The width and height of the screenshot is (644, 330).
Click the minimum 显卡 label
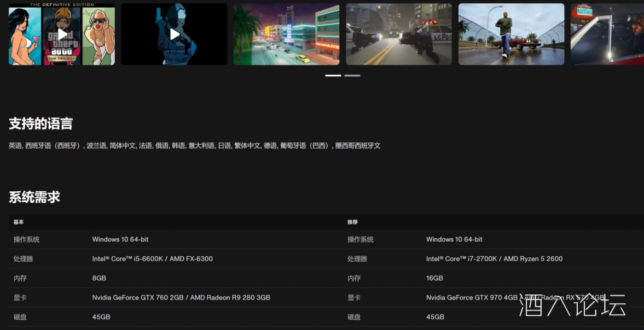(x=20, y=298)
